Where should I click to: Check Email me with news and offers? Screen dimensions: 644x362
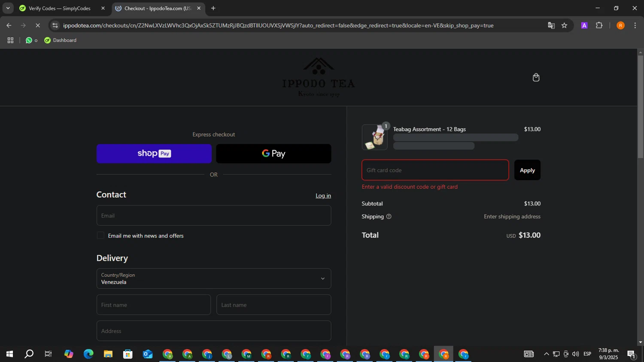point(100,235)
